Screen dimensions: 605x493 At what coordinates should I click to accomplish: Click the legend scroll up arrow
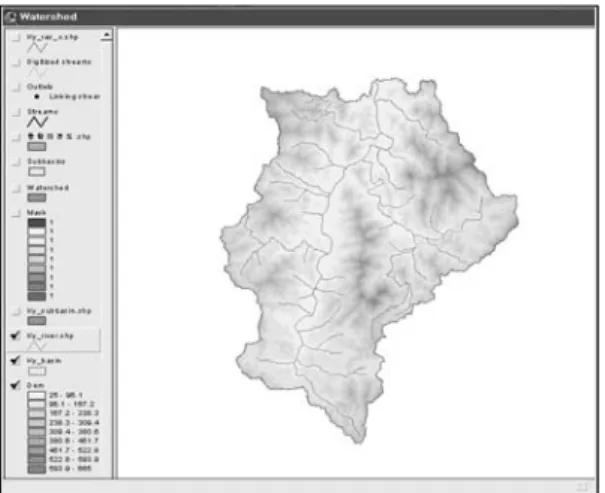tap(106, 35)
